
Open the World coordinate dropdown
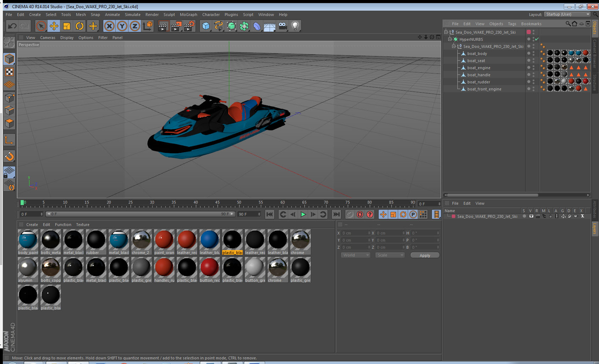356,255
